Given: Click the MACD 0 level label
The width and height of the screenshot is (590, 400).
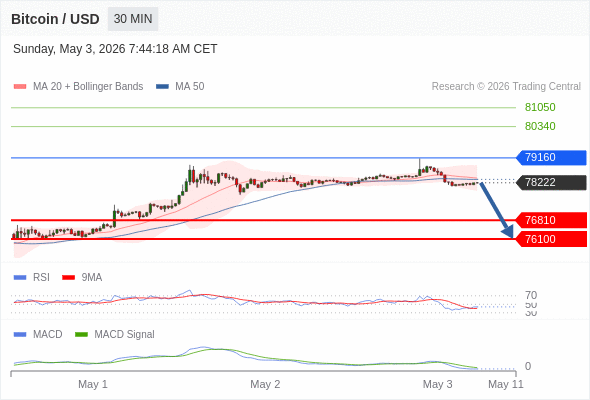Looking at the screenshot, I should (x=528, y=367).
